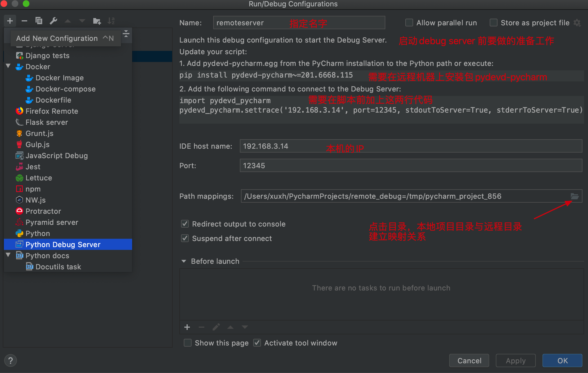
Task: Click Before launch edit pencil icon
Action: (216, 327)
